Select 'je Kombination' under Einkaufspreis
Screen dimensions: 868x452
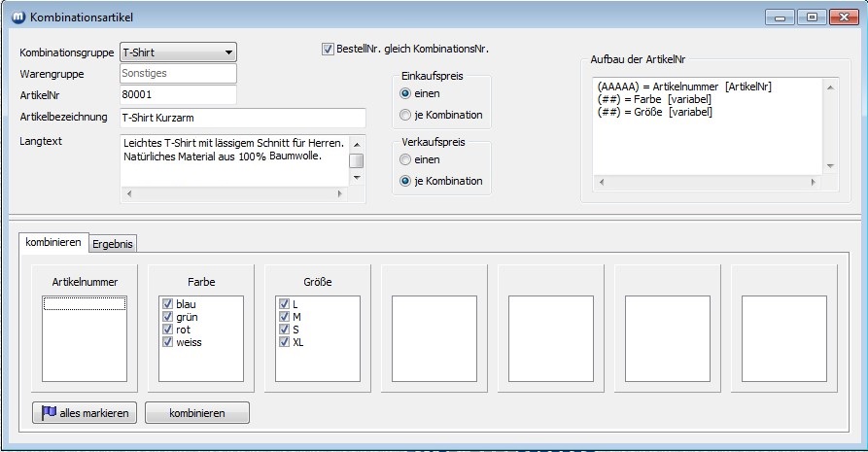click(405, 116)
